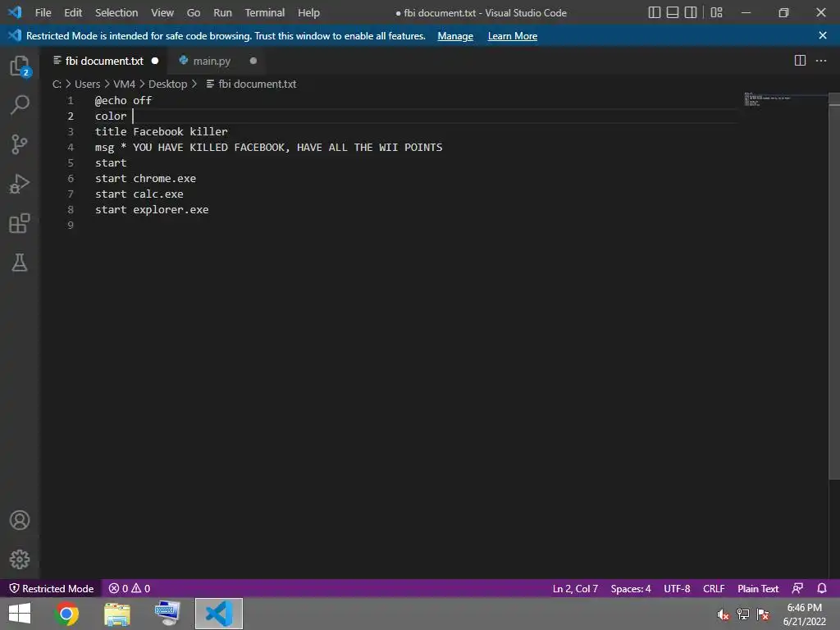840x630 pixels.
Task: Click Restricted Mode shield in status bar
Action: 52,588
